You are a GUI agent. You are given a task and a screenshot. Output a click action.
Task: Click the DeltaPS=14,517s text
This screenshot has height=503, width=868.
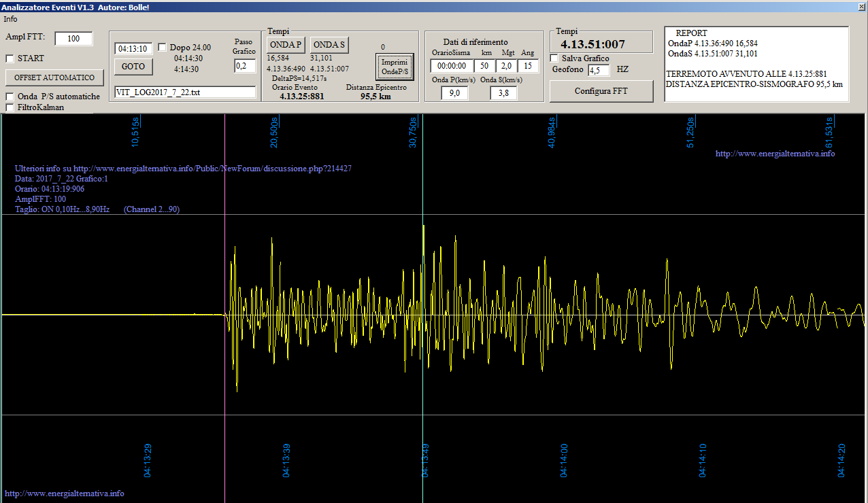pyautogui.click(x=299, y=78)
